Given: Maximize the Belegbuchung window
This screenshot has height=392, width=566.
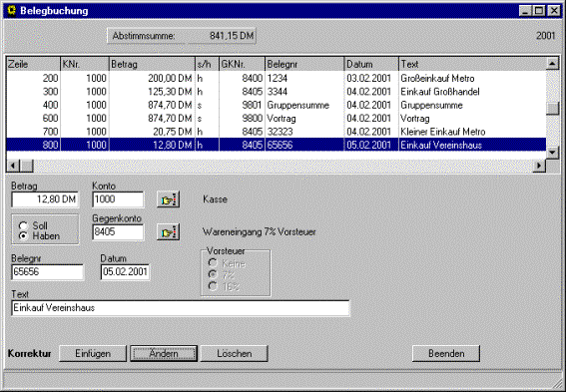Looking at the screenshot, I should pos(539,11).
